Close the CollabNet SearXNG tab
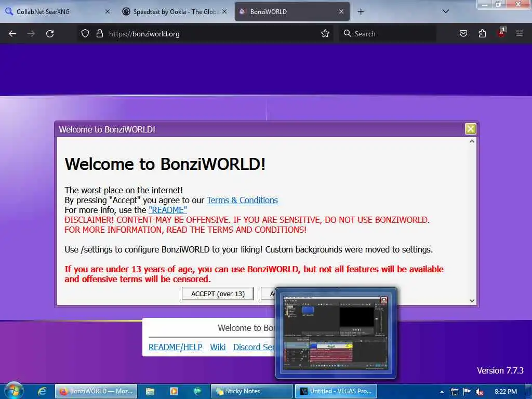This screenshot has width=532, height=399. pyautogui.click(x=108, y=11)
